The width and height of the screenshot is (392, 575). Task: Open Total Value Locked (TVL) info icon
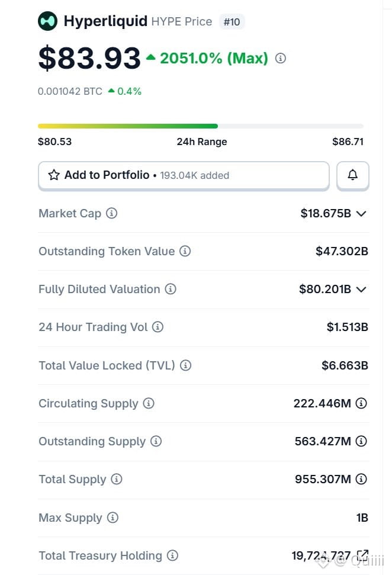coord(185,365)
